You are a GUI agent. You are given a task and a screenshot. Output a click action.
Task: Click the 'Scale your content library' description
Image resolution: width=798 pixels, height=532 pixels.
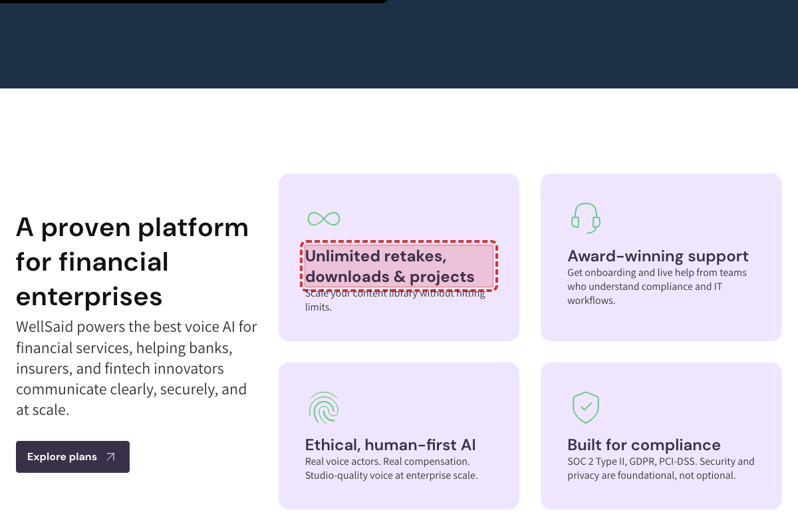coord(396,301)
